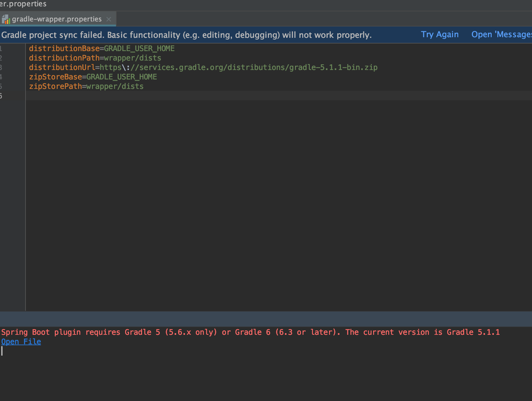Click the zipStoreBase=GRADLE_USER_HOME line
532x401 pixels.
tap(93, 77)
